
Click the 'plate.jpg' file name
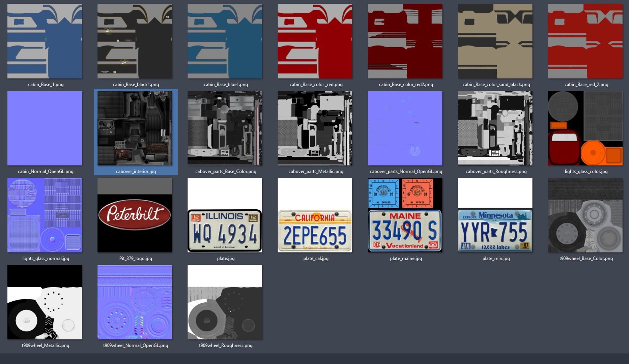226,259
